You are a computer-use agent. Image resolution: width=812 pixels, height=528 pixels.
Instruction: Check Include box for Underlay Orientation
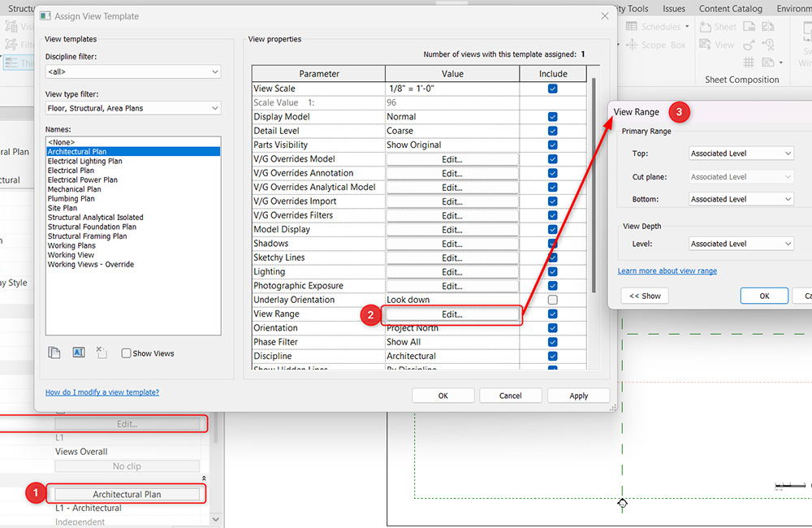(552, 300)
